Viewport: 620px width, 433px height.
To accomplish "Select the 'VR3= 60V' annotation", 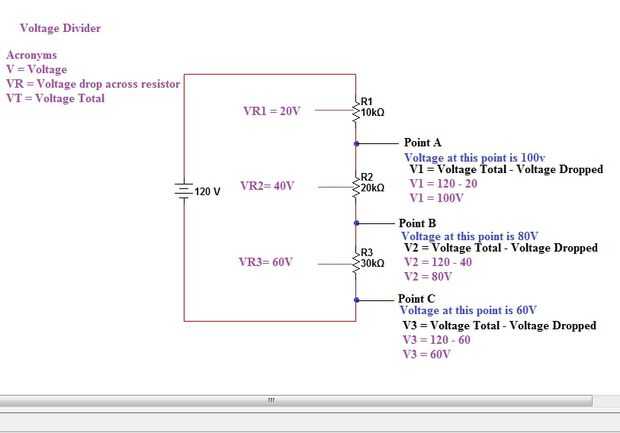I will (x=266, y=262).
